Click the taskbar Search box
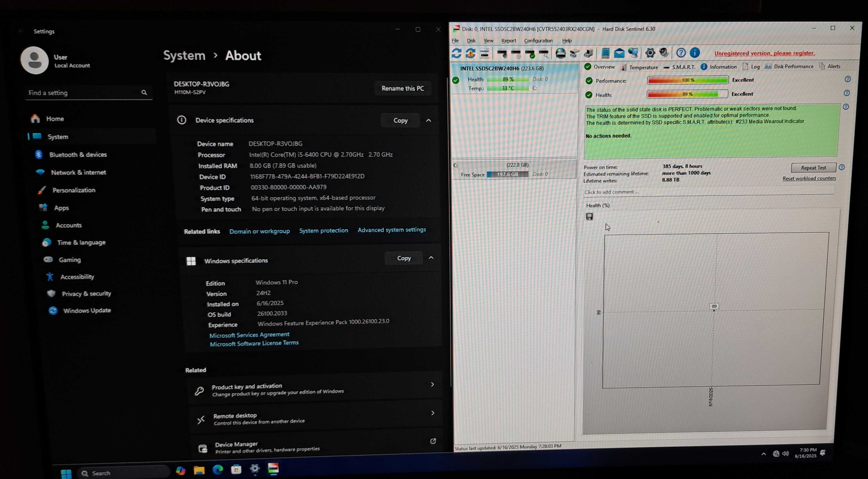The height and width of the screenshot is (479, 868). 123,472
